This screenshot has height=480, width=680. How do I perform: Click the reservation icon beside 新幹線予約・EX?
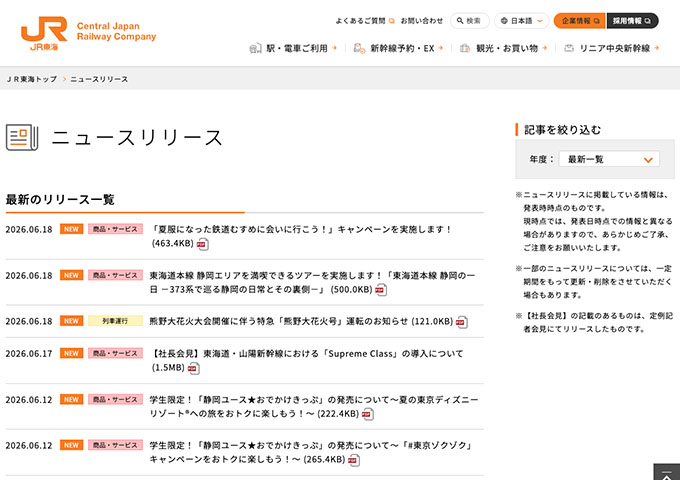pyautogui.click(x=359, y=49)
